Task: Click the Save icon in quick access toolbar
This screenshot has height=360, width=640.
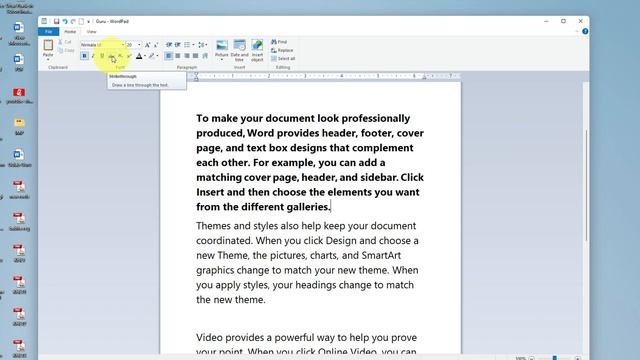Action: pos(56,21)
